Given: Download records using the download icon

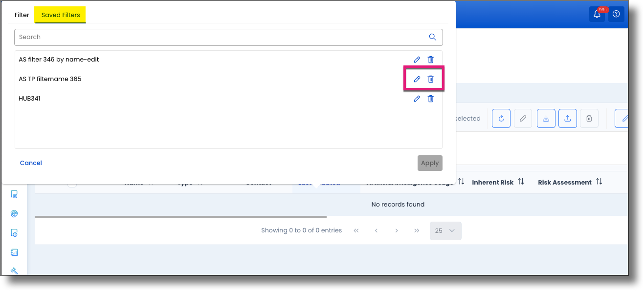Looking at the screenshot, I should pyautogui.click(x=546, y=118).
